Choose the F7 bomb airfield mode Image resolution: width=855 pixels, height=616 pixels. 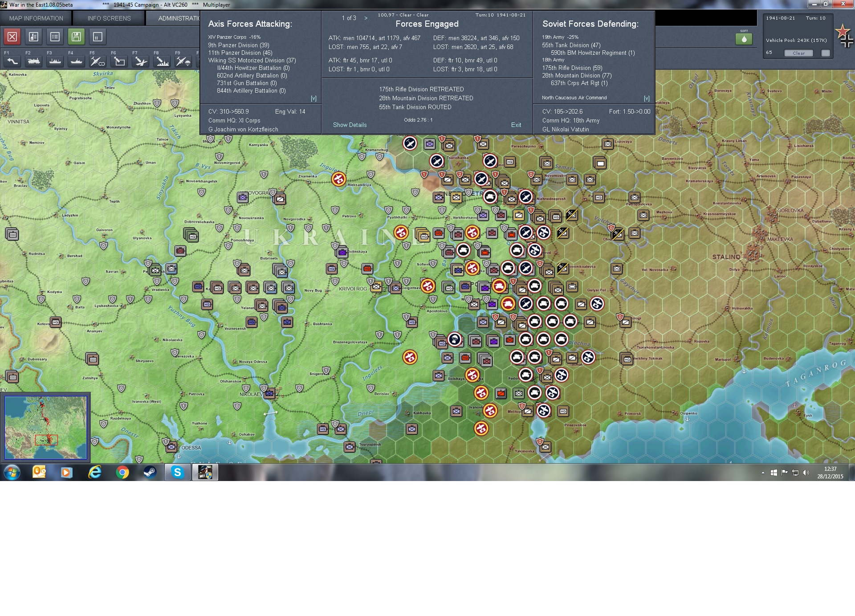click(141, 61)
